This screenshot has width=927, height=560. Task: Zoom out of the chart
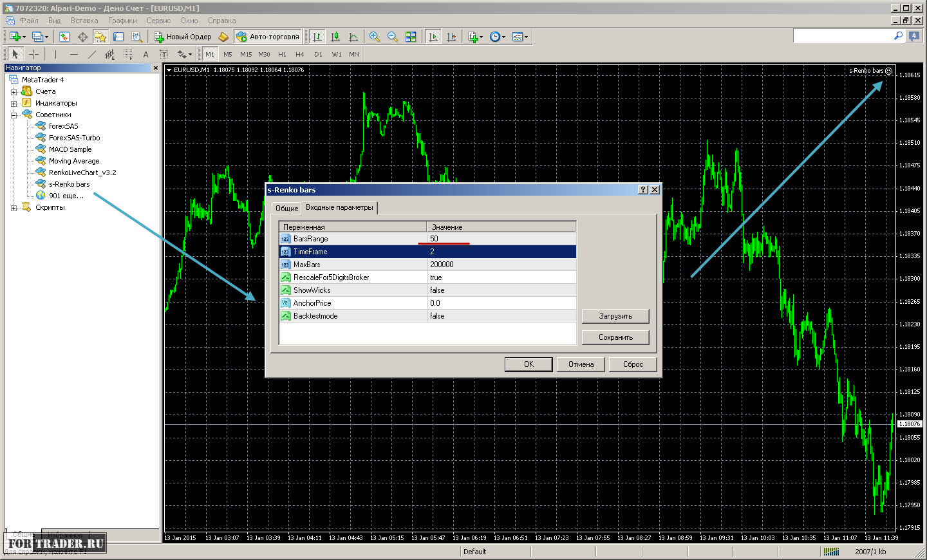(393, 37)
